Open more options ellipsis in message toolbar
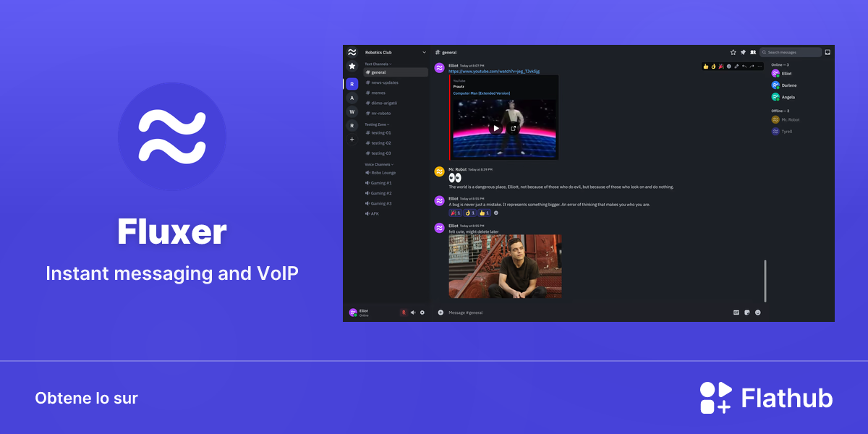Viewport: 868px width, 434px height. pyautogui.click(x=759, y=66)
